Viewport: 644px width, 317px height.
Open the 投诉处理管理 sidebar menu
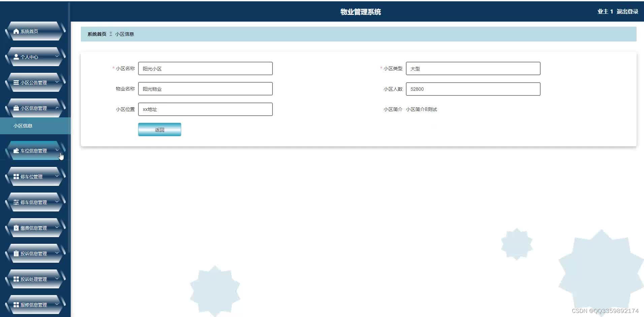tap(35, 279)
